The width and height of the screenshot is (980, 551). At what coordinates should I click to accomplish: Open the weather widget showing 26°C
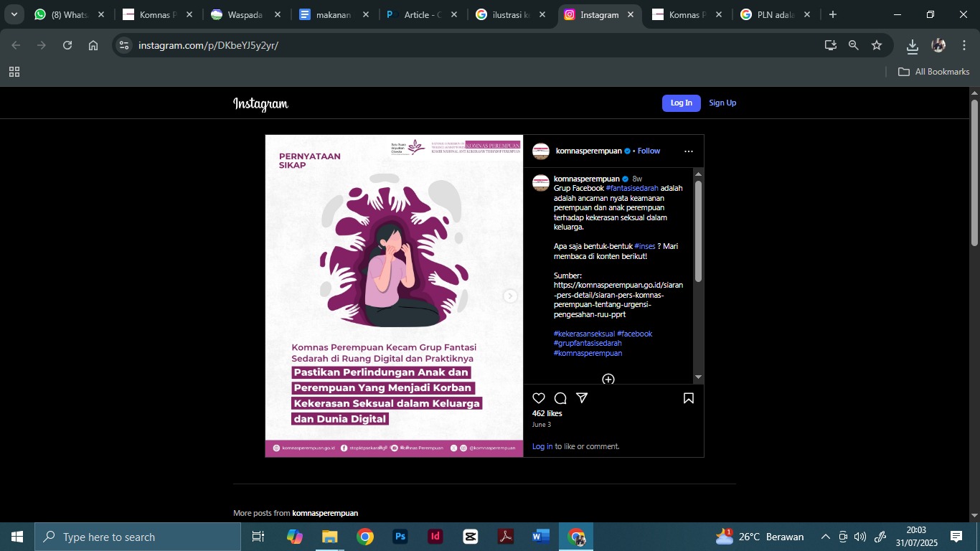(760, 537)
